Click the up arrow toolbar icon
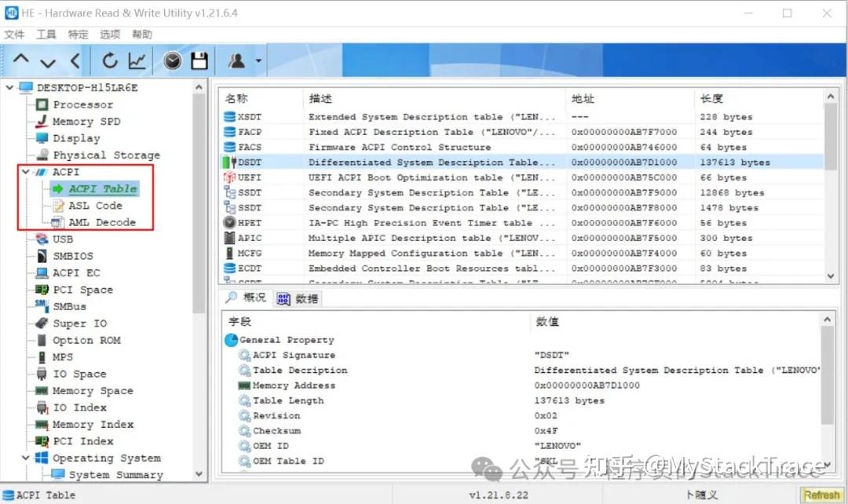 pos(20,60)
